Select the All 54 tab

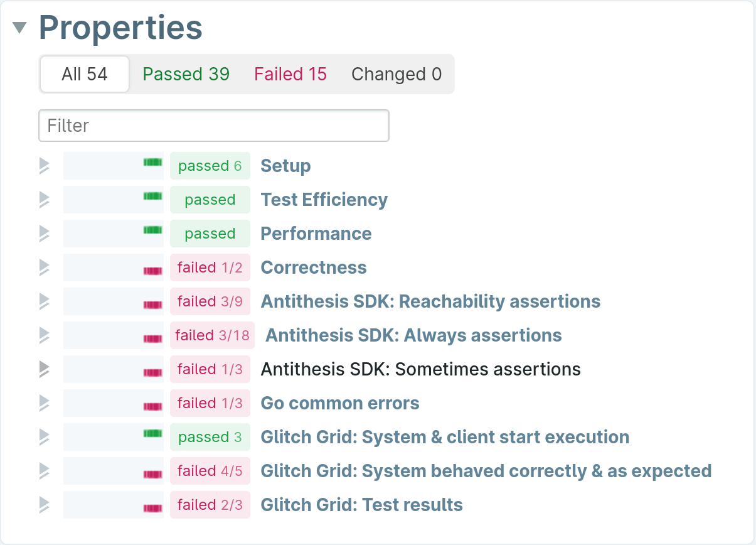click(x=85, y=74)
